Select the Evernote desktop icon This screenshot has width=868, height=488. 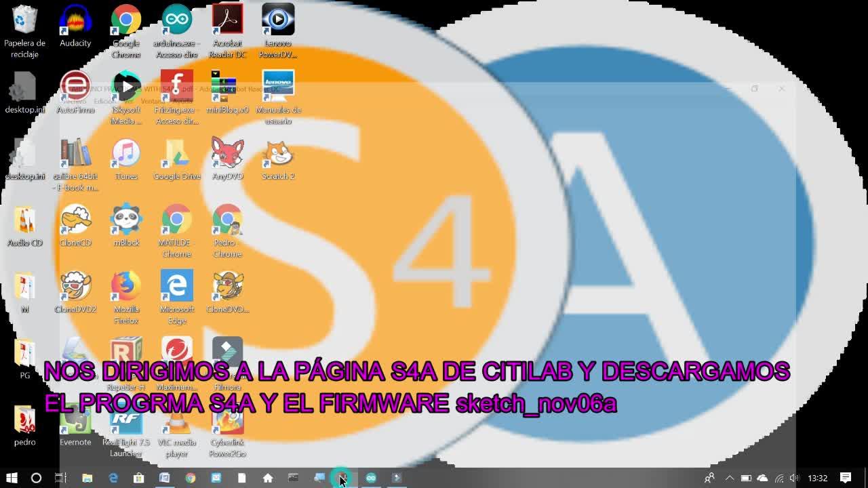coord(75,425)
